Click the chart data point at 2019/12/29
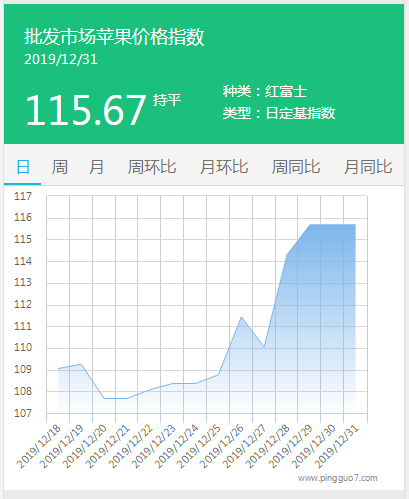The height and width of the screenshot is (499, 409). (x=310, y=225)
